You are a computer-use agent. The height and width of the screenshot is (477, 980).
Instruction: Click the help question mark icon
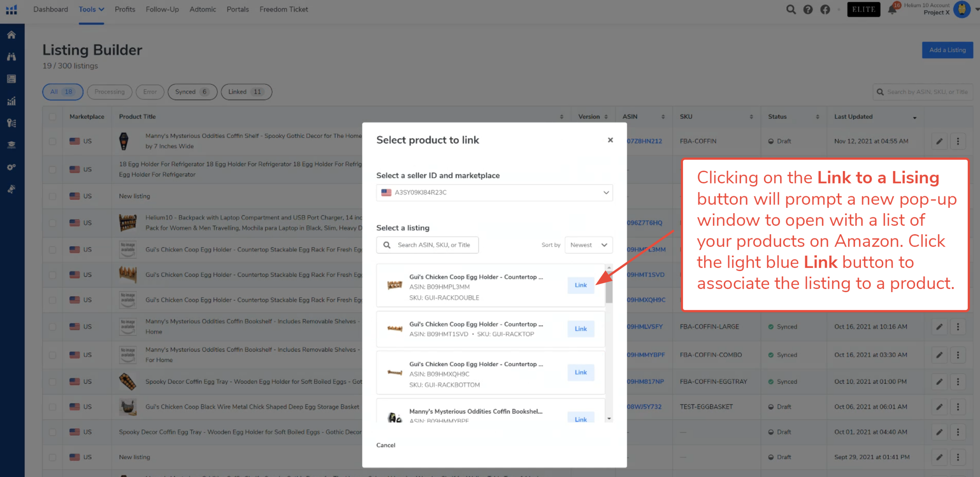pyautogui.click(x=808, y=10)
